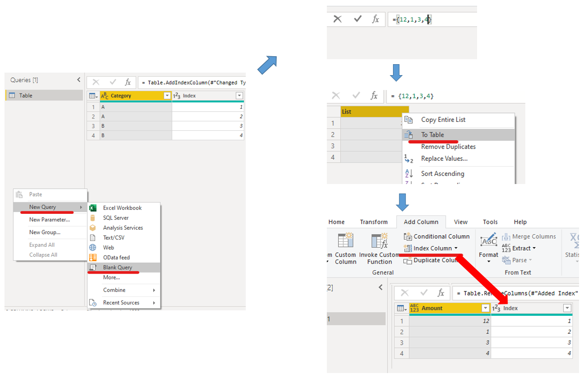The width and height of the screenshot is (588, 380).
Task: Click Custom Column ribbon icon
Action: pyautogui.click(x=345, y=240)
